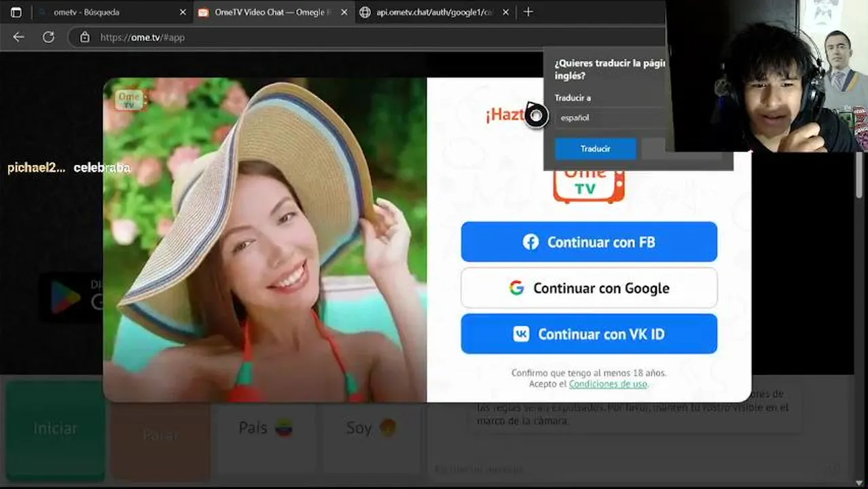
Task: Switch to the api.ometv.chat auth tab
Action: coord(436,12)
